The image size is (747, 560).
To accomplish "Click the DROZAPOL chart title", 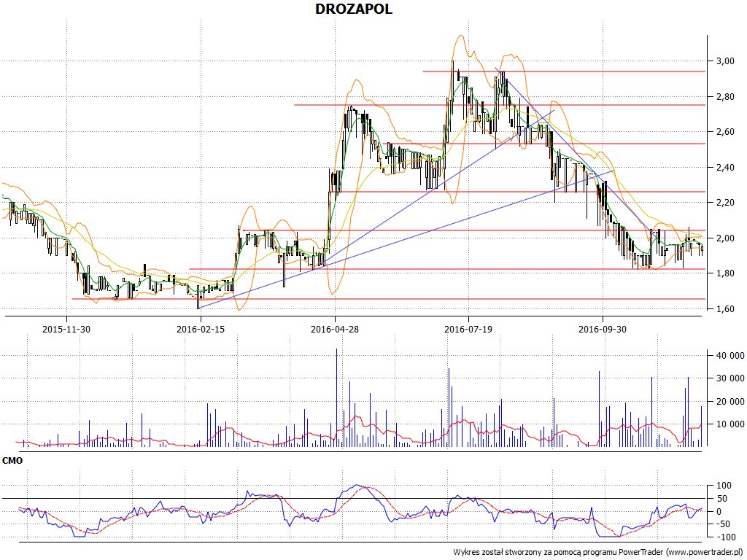I will (354, 9).
